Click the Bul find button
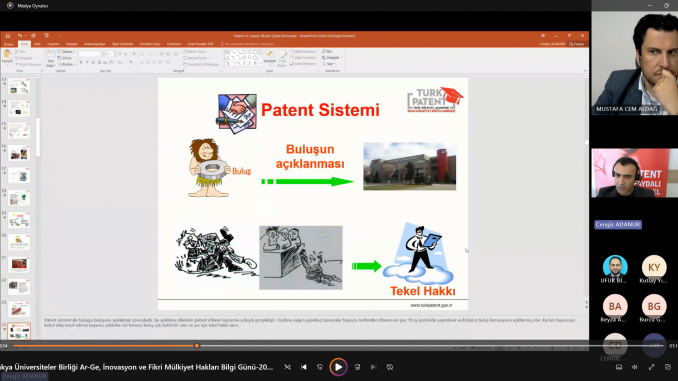This screenshot has height=381, width=678. tap(327, 51)
